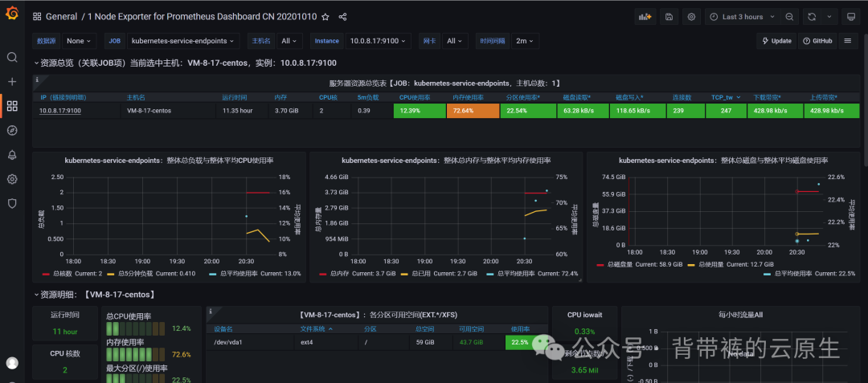The width and height of the screenshot is (868, 383).
Task: Open the Configuration gear in sidebar
Action: [12, 179]
